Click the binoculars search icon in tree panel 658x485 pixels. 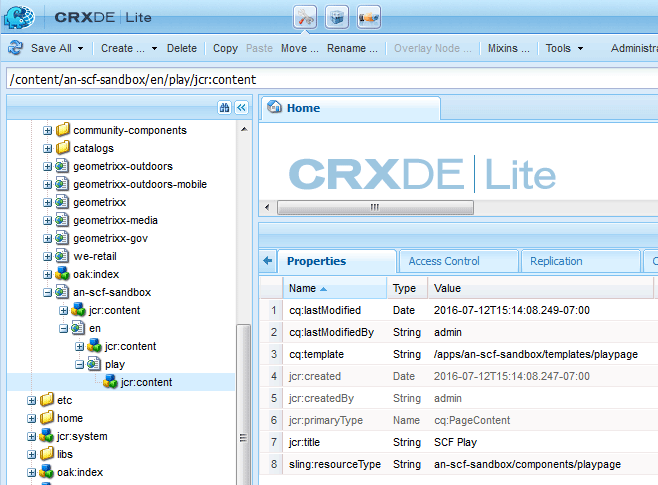point(225,108)
